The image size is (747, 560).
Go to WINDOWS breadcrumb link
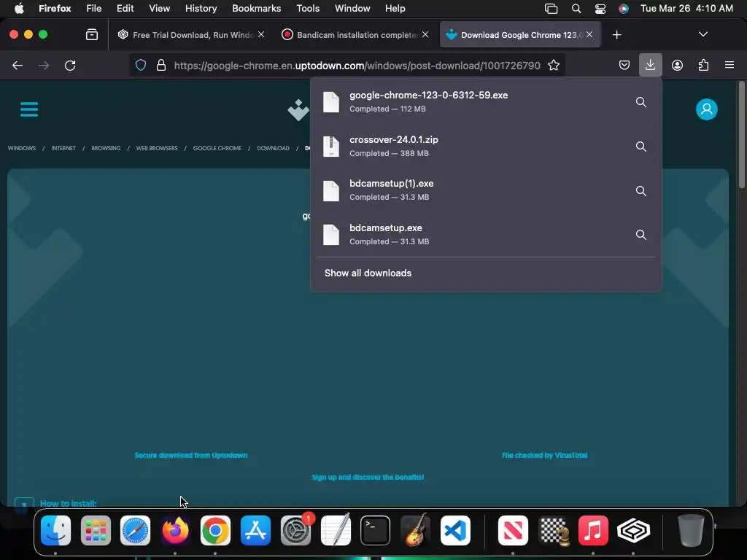21,148
